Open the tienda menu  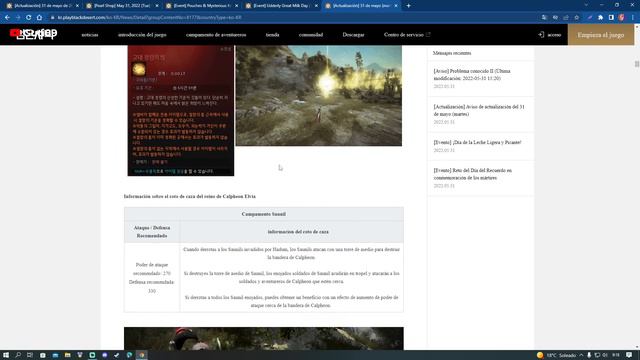[273, 35]
